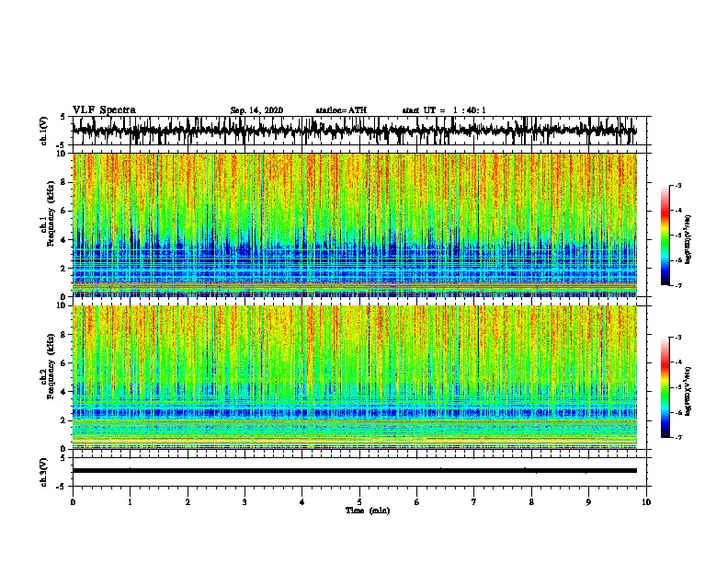This screenshot has height=563, width=728.
Task: Click the "6" kHz tick of ch.2 spectrogram
Action: (63, 363)
